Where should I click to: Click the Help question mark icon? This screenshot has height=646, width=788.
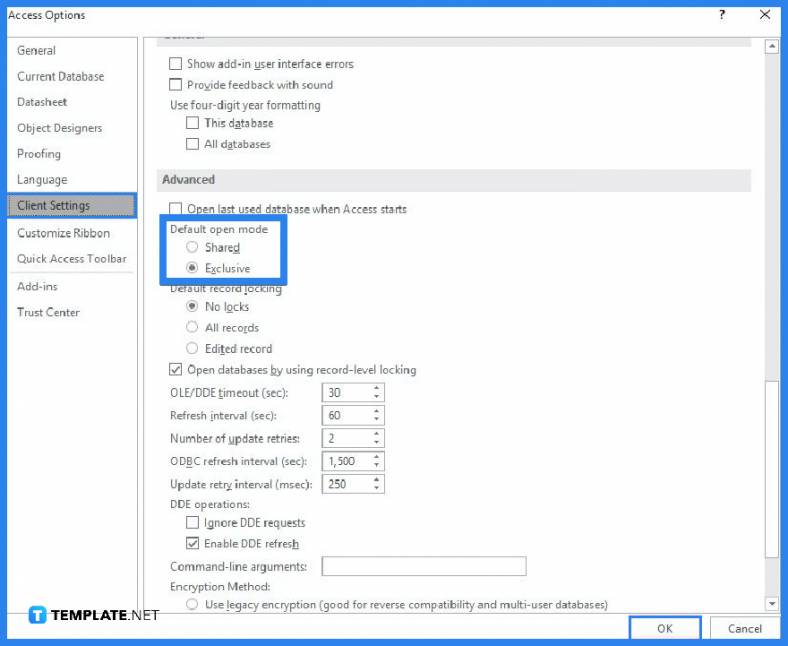click(x=722, y=15)
